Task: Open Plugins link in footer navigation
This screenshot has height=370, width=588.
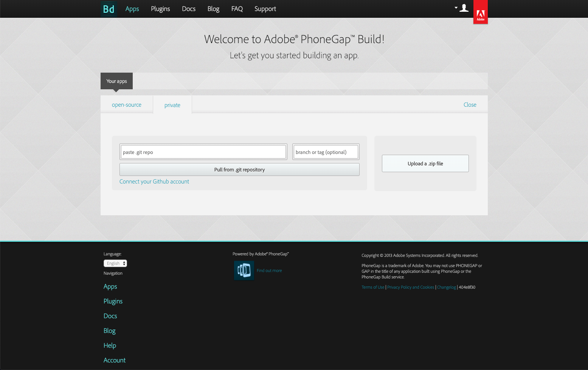Action: (113, 301)
